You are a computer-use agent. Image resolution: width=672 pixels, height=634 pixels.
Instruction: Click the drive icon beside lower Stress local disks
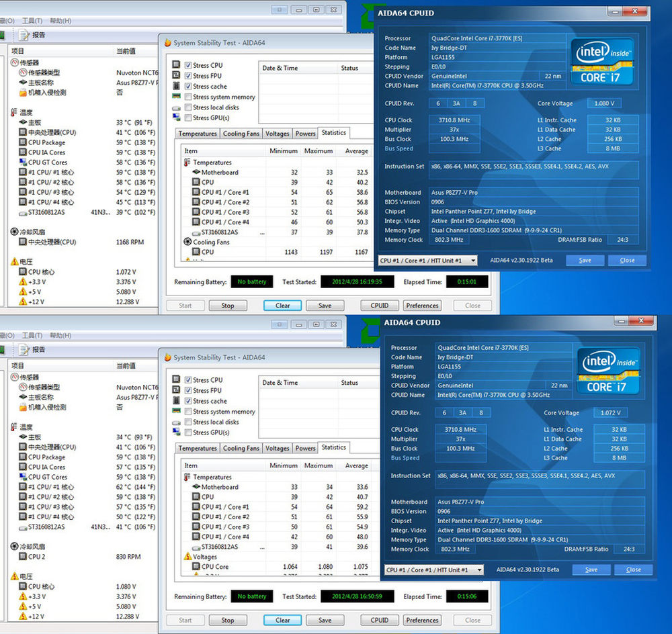(176, 422)
